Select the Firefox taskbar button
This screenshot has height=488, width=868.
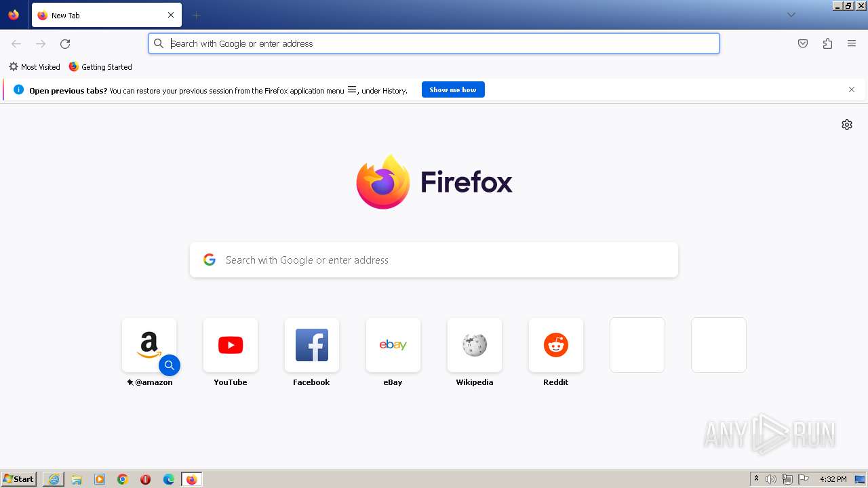point(192,479)
